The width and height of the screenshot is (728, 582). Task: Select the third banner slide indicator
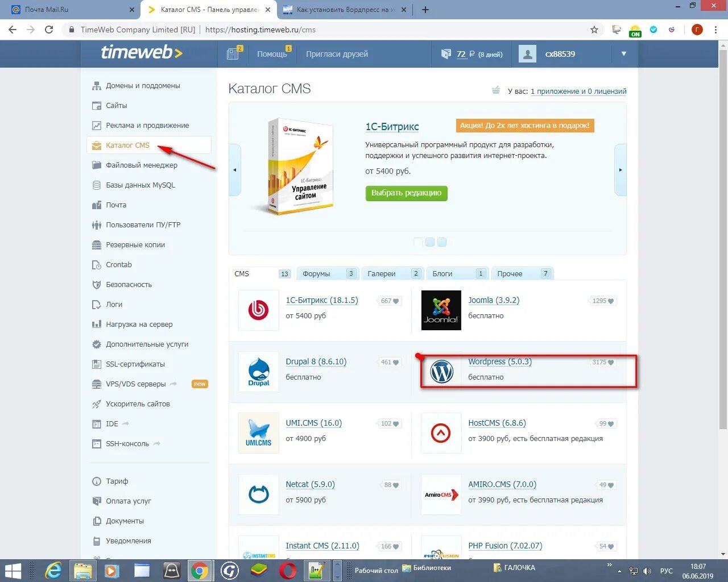click(x=442, y=242)
